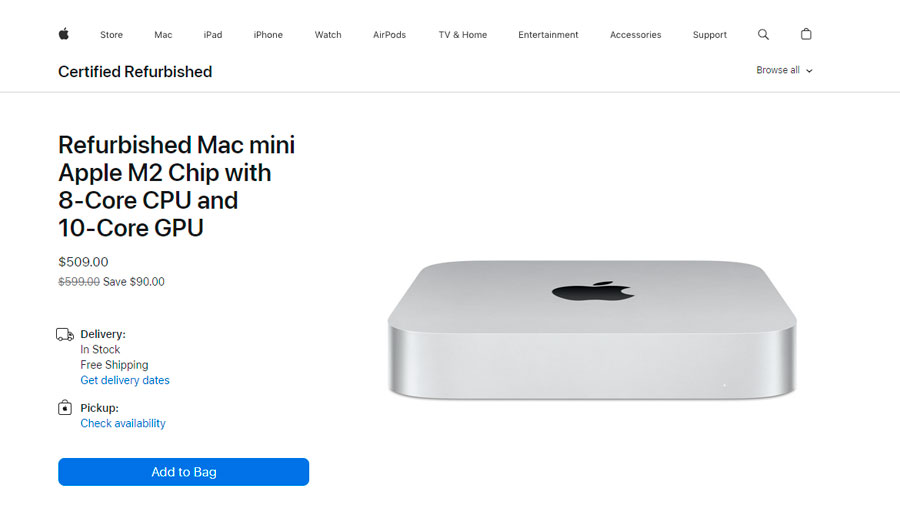Open the shopping bag icon
The image size is (900, 506).
coord(806,34)
